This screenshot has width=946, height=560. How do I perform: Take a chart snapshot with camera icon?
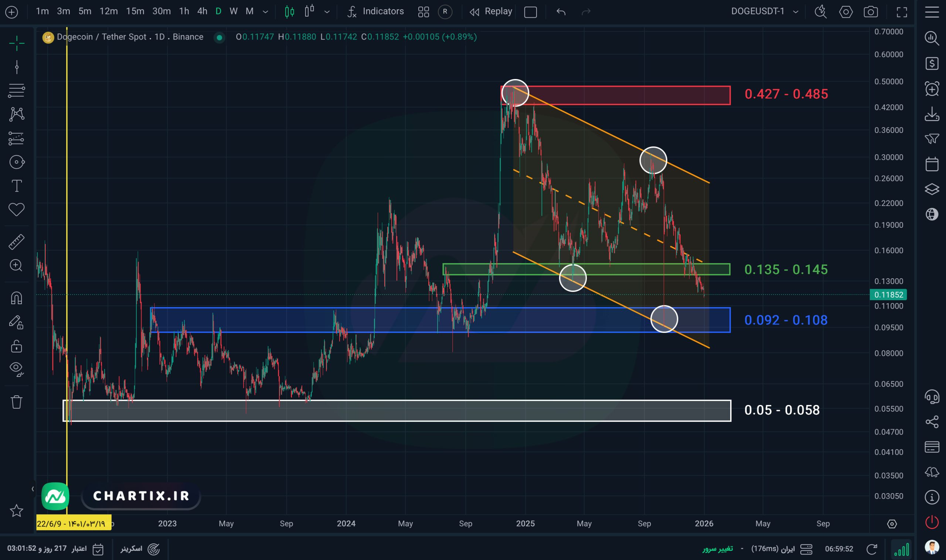(871, 12)
